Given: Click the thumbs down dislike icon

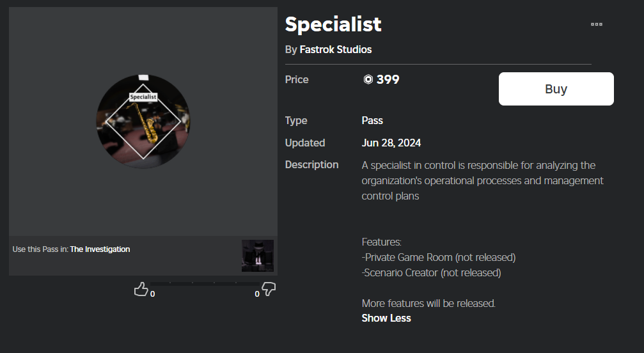Looking at the screenshot, I should [x=269, y=290].
